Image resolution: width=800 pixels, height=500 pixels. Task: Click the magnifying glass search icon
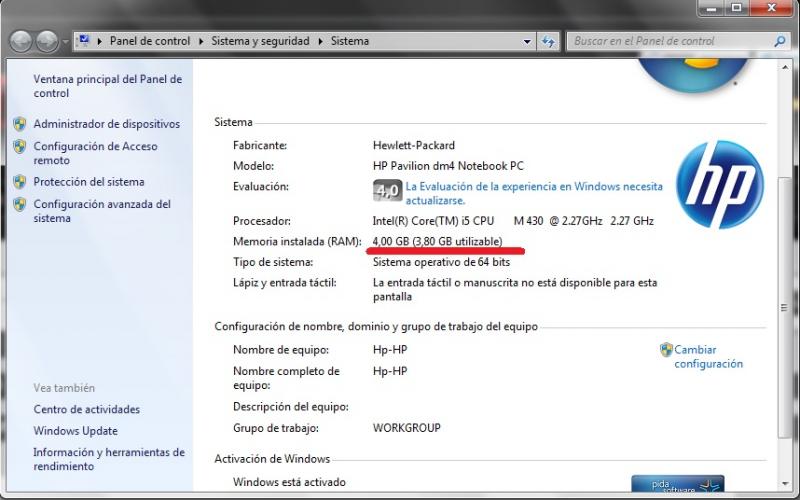[779, 41]
